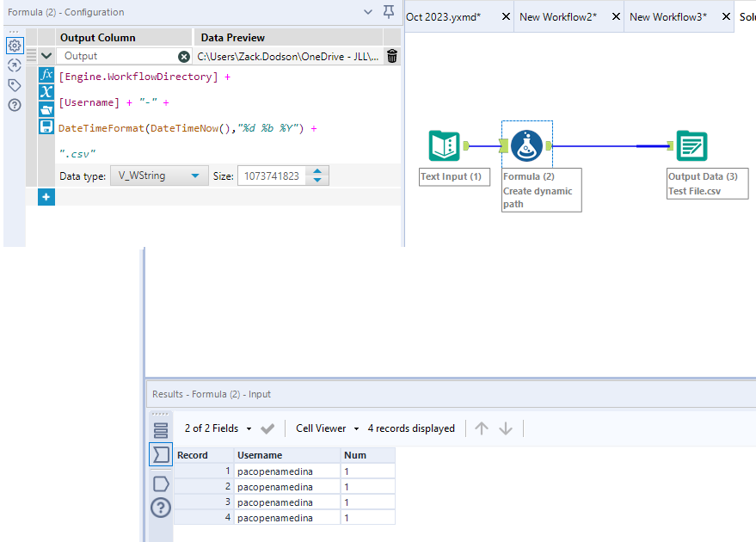Select the Formula (2) tool on canvas
The image size is (756, 542).
pos(526,145)
